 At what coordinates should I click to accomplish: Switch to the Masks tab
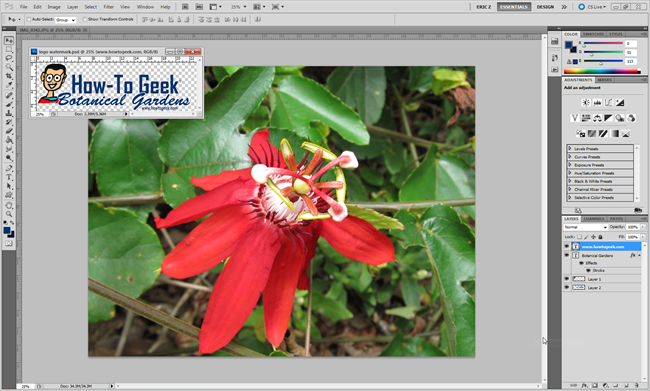[x=604, y=80]
